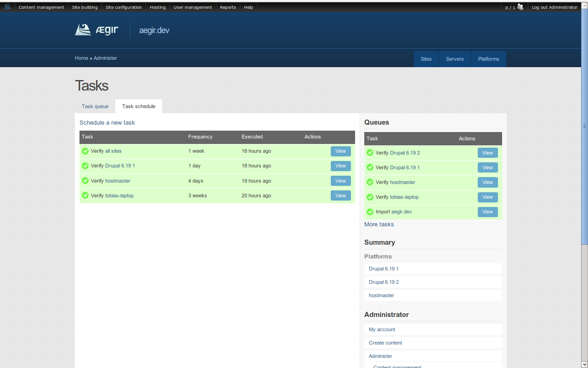Viewport: 588px width, 368px height.
Task: Click status icon for scheduled Verify tobias-laptop
Action: point(85,195)
